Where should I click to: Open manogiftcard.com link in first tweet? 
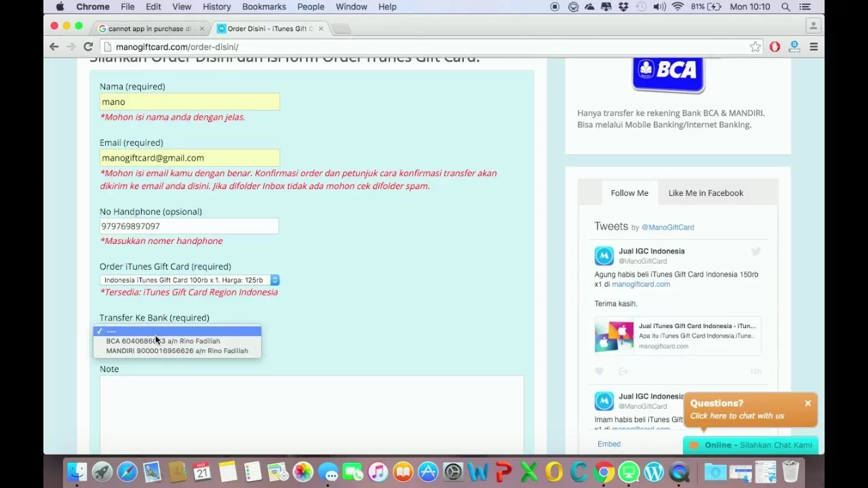click(x=641, y=284)
